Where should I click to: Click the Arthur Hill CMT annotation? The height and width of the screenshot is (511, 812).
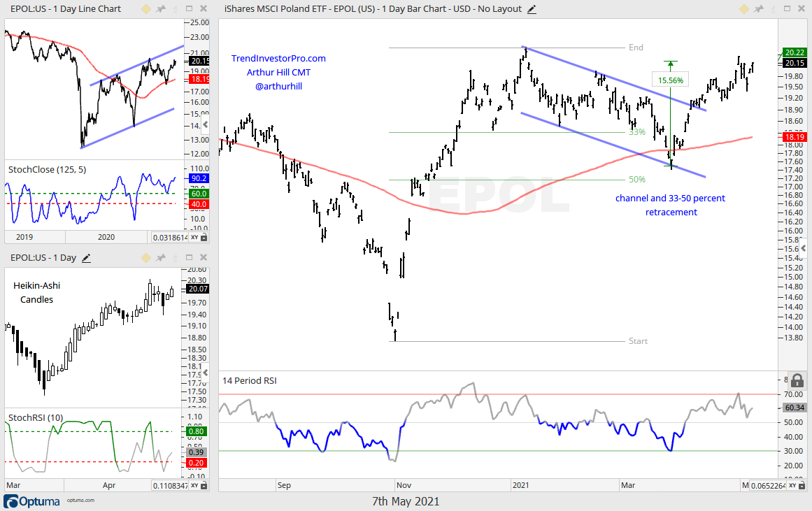278,73
